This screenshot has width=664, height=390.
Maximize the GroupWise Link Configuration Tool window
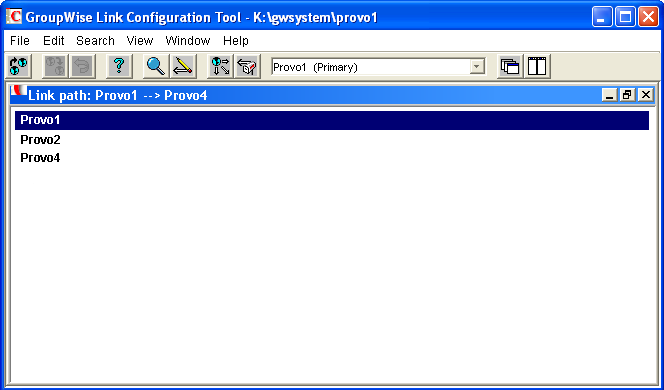coord(625,17)
